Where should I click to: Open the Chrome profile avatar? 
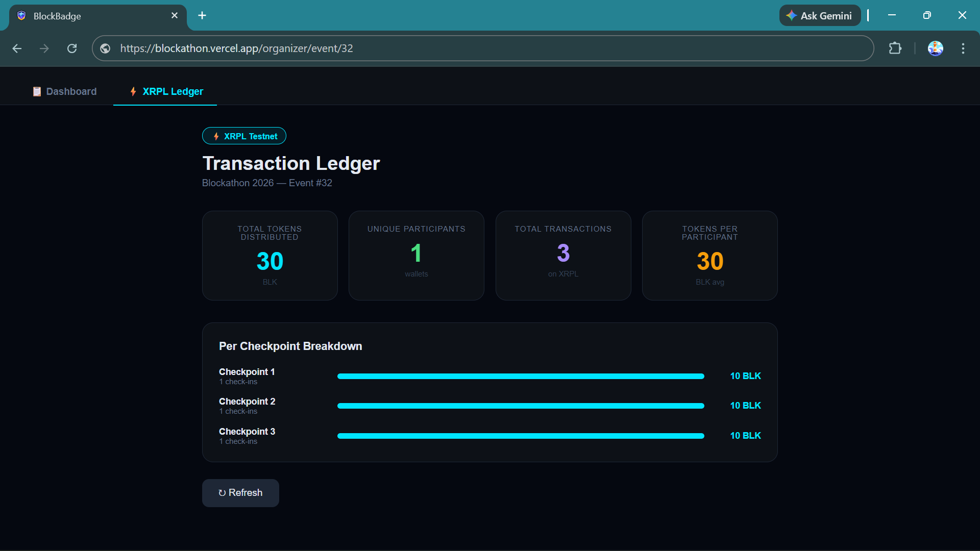[x=935, y=48]
